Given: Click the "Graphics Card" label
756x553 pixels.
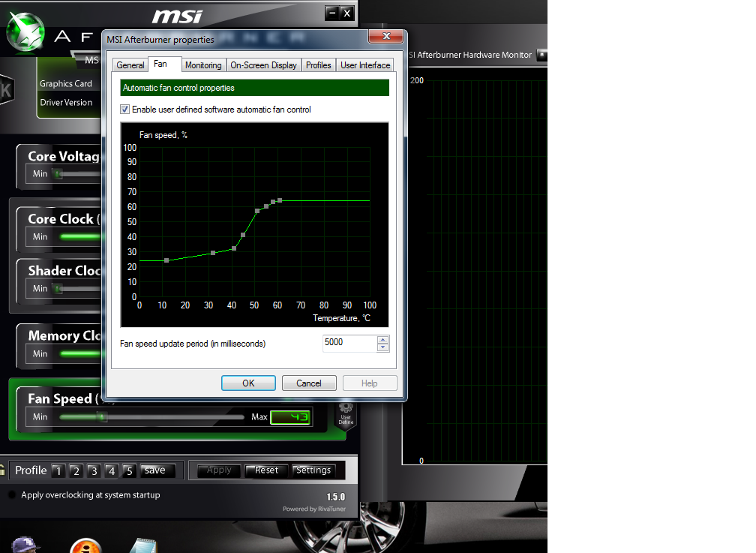Looking at the screenshot, I should [x=65, y=83].
